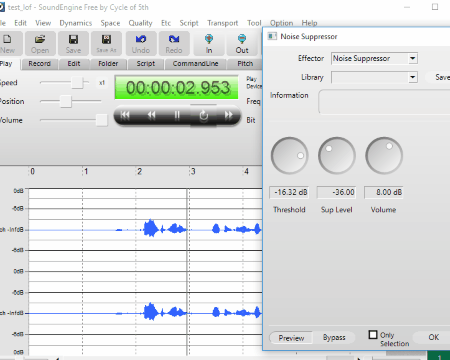Click the Threshold value field -16.32 dB

coord(289,192)
